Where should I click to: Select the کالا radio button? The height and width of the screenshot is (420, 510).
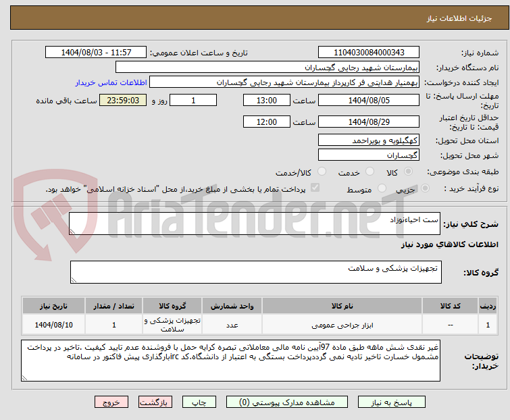pos(408,172)
